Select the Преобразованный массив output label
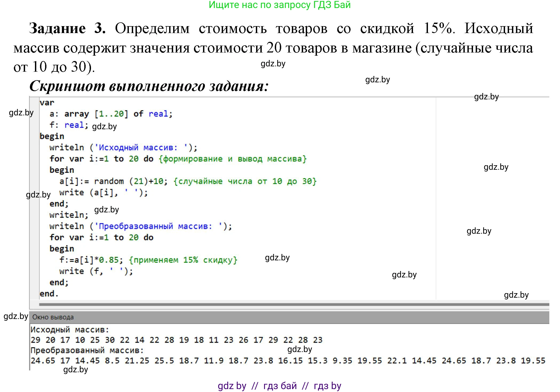The height and width of the screenshot is (392, 560). click(87, 350)
